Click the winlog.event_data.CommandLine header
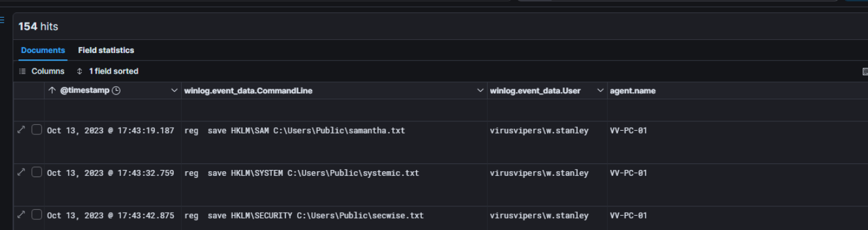 point(249,91)
